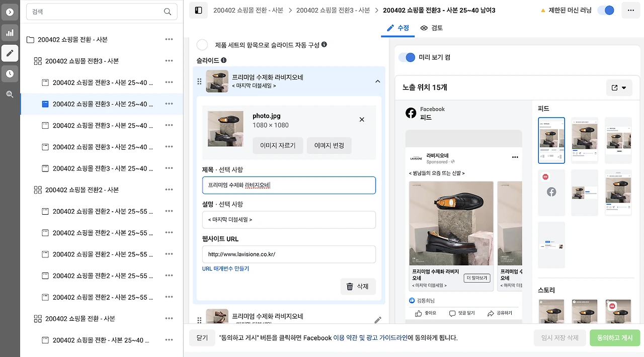The width and height of the screenshot is (644, 357).
Task: Click 노출 위치 15개 heading
Action: click(x=425, y=87)
